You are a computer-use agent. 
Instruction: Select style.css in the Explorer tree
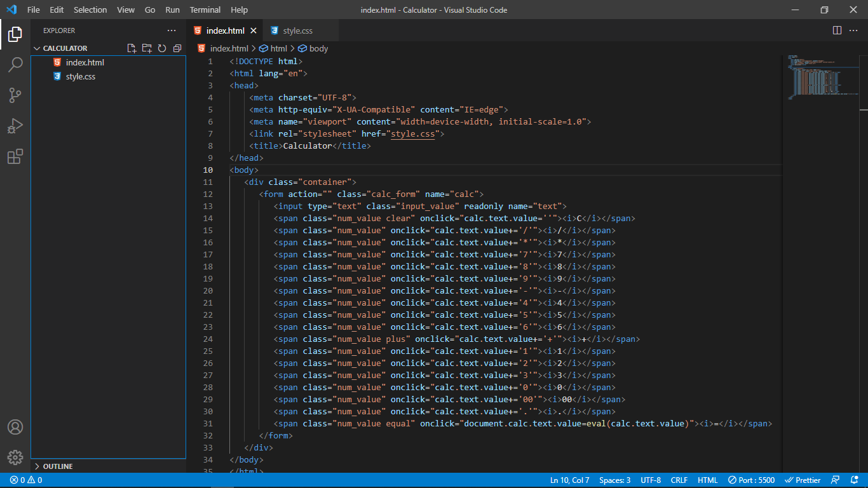(81, 76)
